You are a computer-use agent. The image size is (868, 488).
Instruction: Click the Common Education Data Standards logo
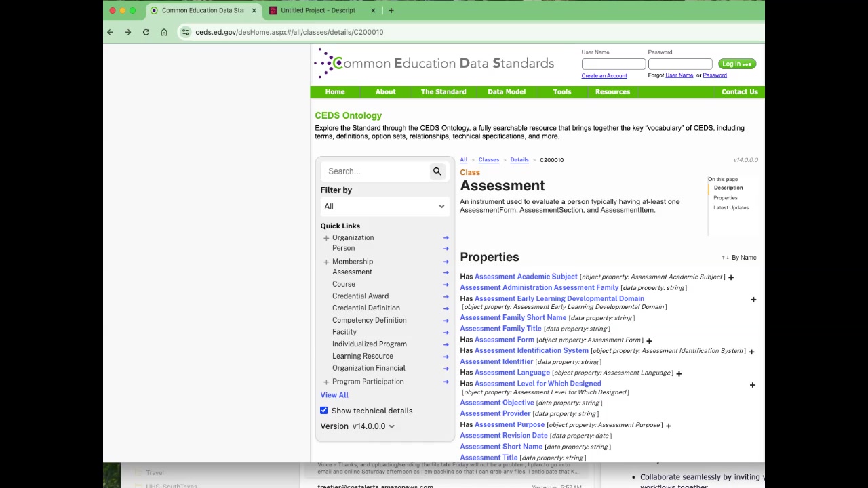(x=435, y=64)
